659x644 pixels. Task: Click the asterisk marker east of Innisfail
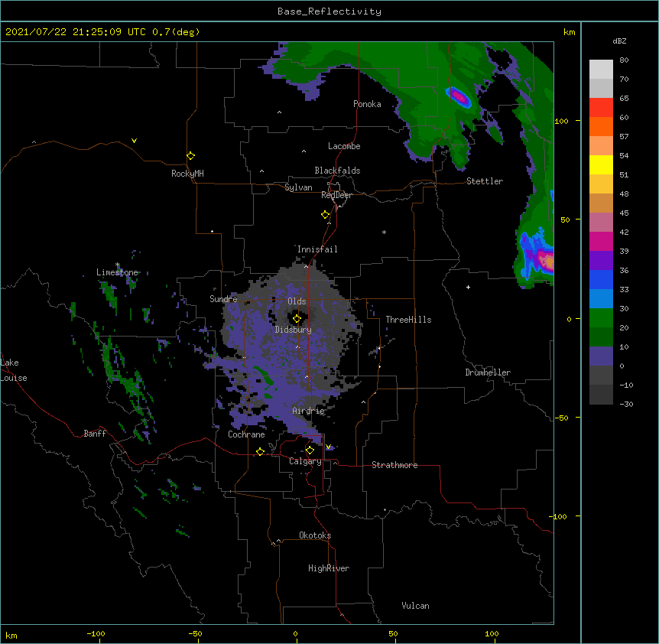pyautogui.click(x=384, y=232)
